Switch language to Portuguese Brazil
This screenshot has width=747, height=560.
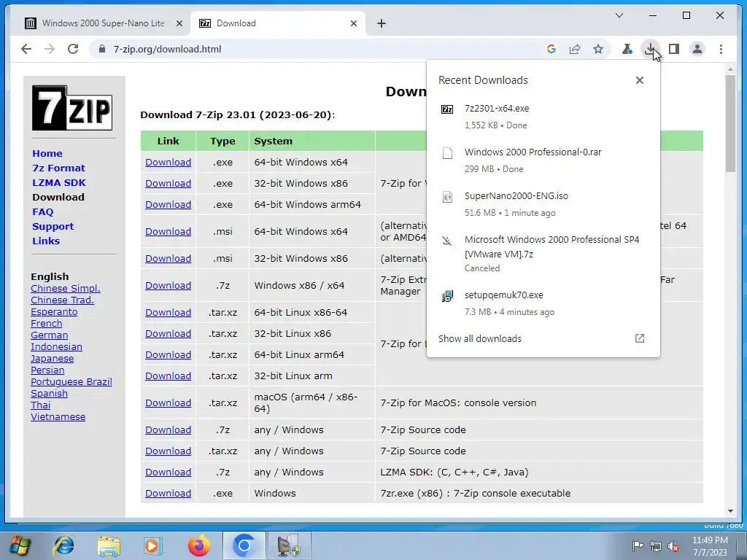(x=71, y=382)
